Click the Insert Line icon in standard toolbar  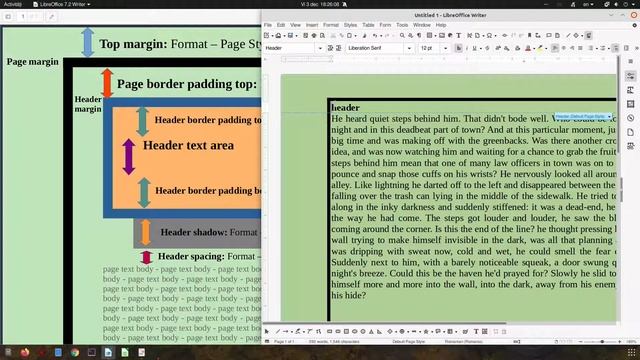click(568, 36)
